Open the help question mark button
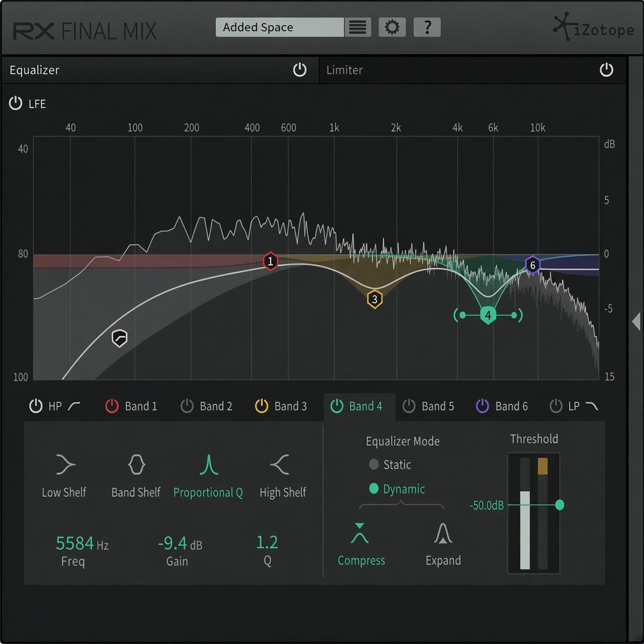The width and height of the screenshot is (644, 644). [427, 27]
